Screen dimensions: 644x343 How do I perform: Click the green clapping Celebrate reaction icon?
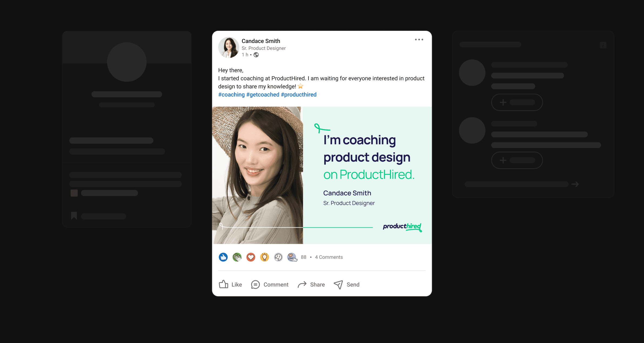pos(237,257)
